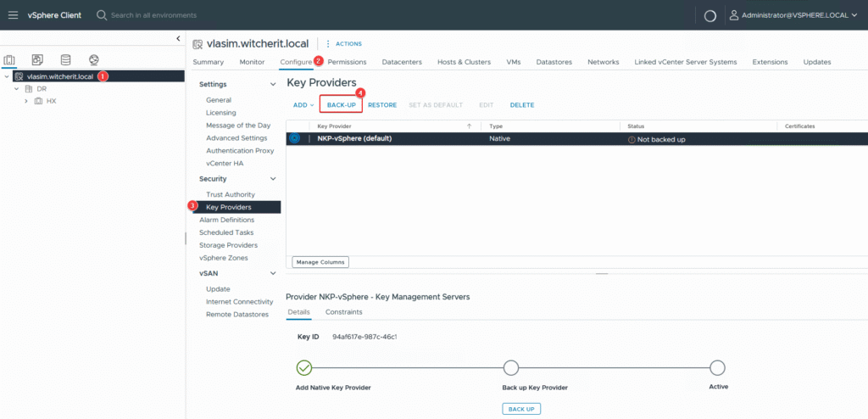Open Message of the Day

pyautogui.click(x=238, y=126)
